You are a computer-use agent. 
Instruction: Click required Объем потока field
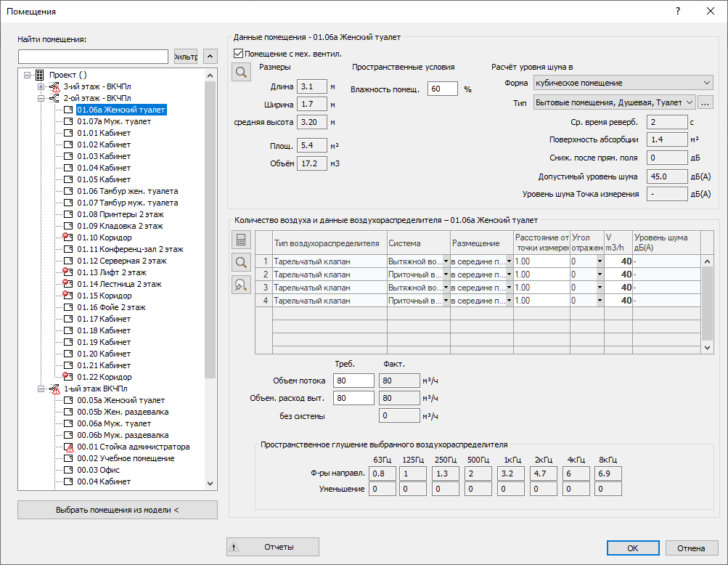point(353,381)
